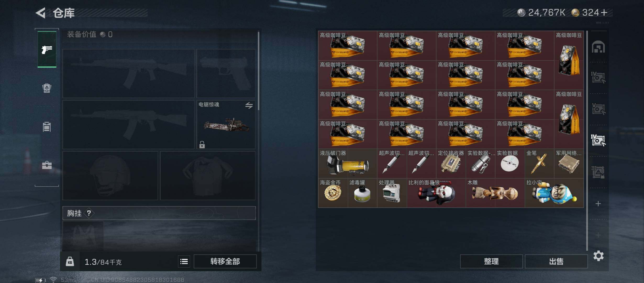Sell items with the 出售 button
The image size is (644, 283).
click(556, 261)
